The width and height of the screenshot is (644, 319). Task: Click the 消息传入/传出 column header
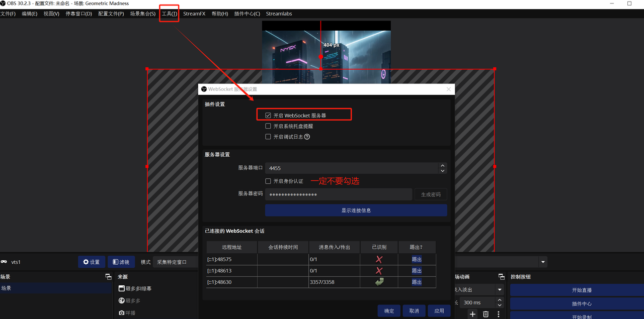tap(335, 247)
